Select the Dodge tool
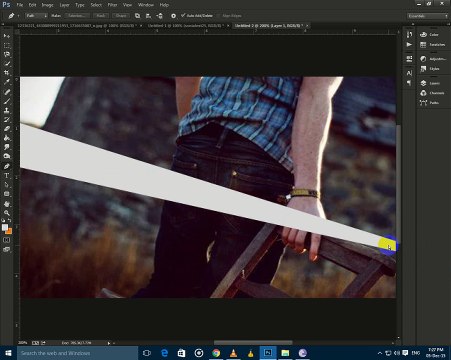 pyautogui.click(x=7, y=156)
